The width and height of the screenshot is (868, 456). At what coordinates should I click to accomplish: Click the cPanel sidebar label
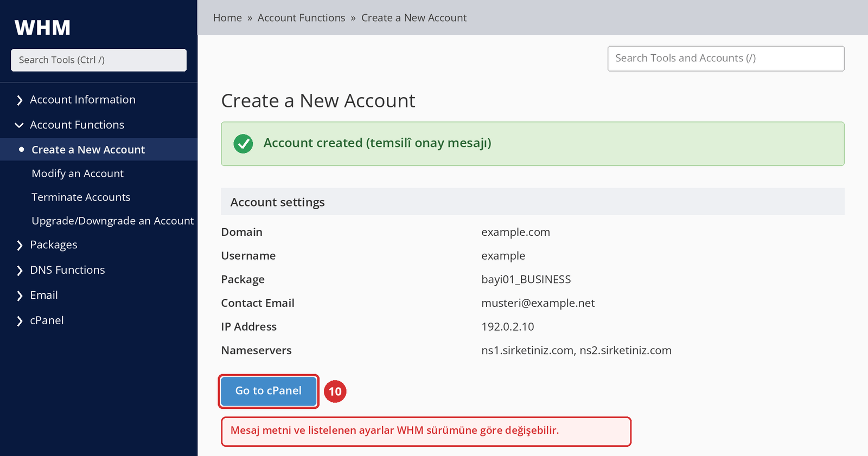pyautogui.click(x=47, y=320)
